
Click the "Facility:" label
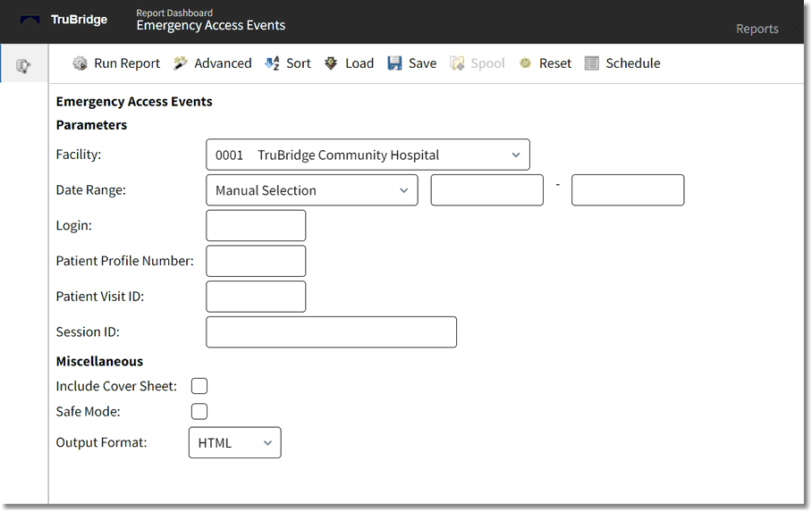tap(79, 155)
